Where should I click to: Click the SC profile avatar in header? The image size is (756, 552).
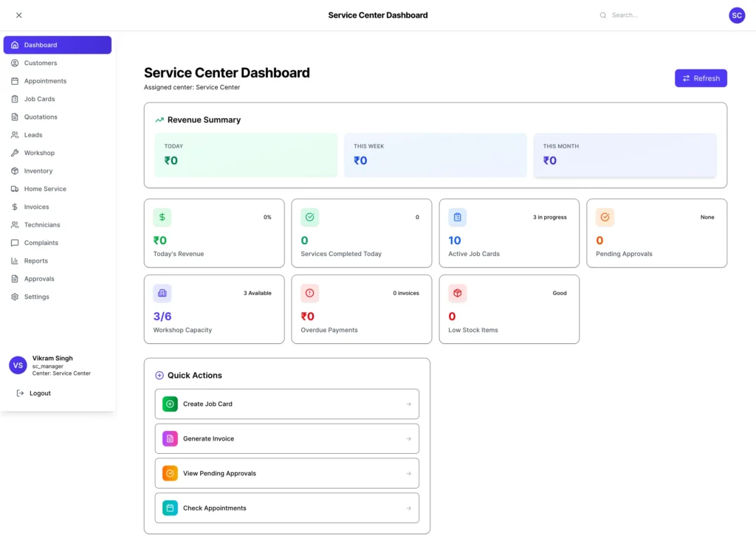click(x=736, y=15)
